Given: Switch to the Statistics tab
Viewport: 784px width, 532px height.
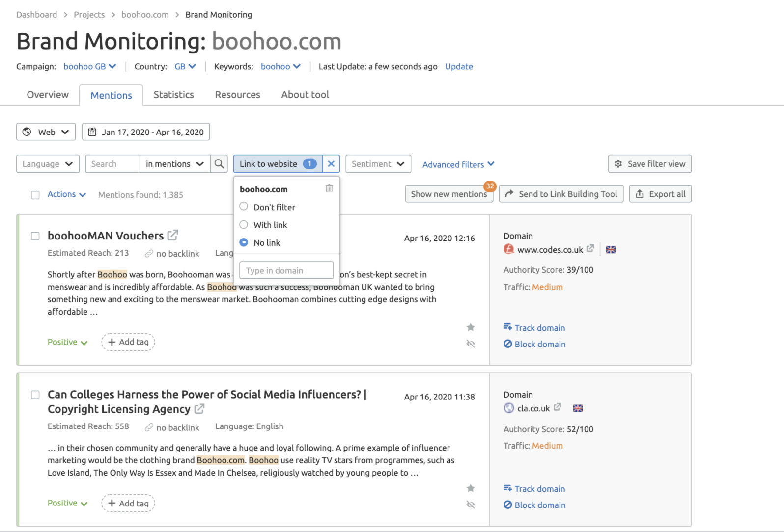Looking at the screenshot, I should pos(173,95).
